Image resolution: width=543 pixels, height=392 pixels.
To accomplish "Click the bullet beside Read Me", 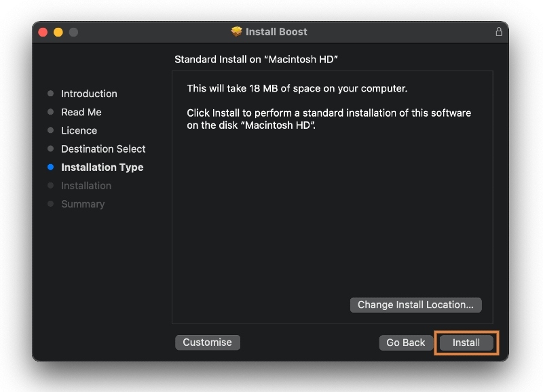I will click(50, 112).
